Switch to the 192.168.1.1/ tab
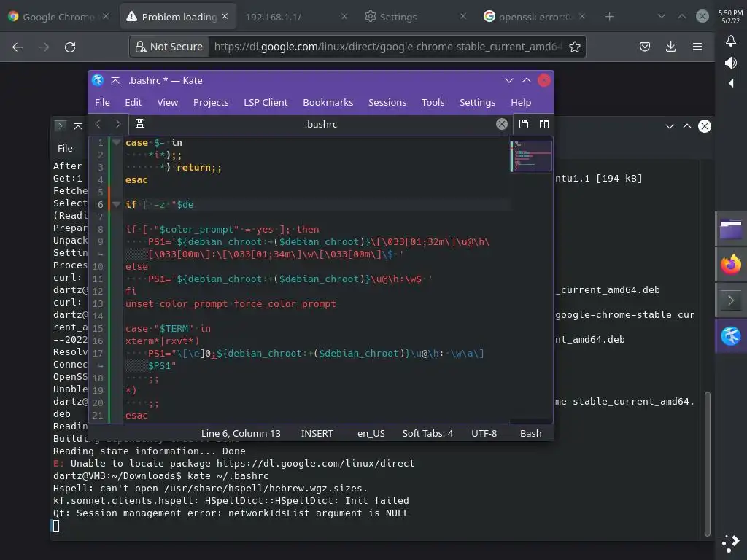This screenshot has width=747, height=560. (296, 17)
